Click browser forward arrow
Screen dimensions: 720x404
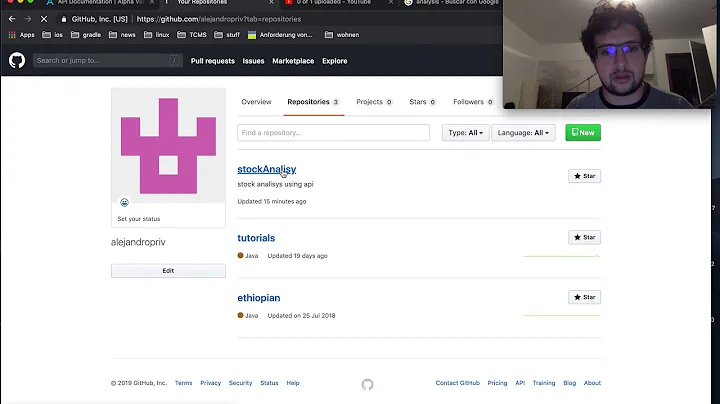tap(28, 19)
